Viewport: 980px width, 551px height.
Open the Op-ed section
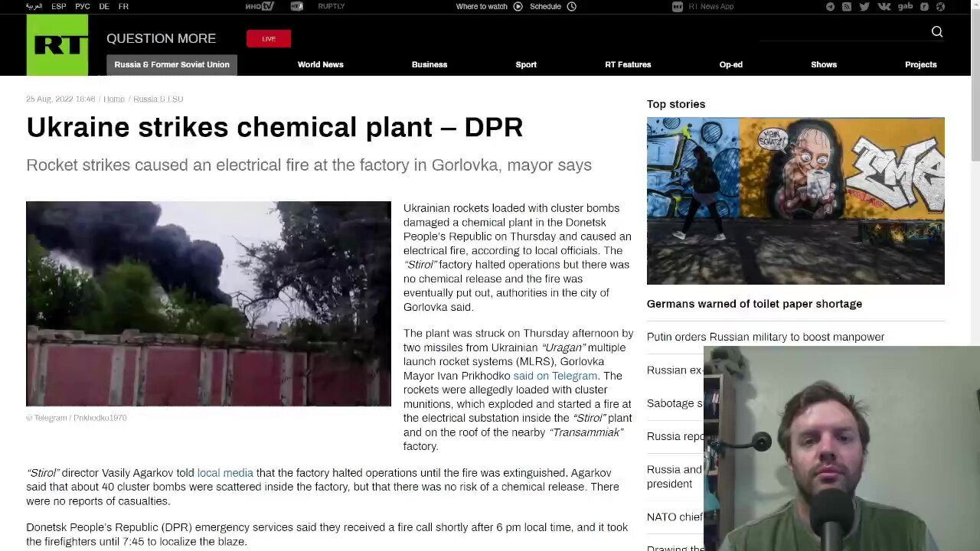pos(731,64)
